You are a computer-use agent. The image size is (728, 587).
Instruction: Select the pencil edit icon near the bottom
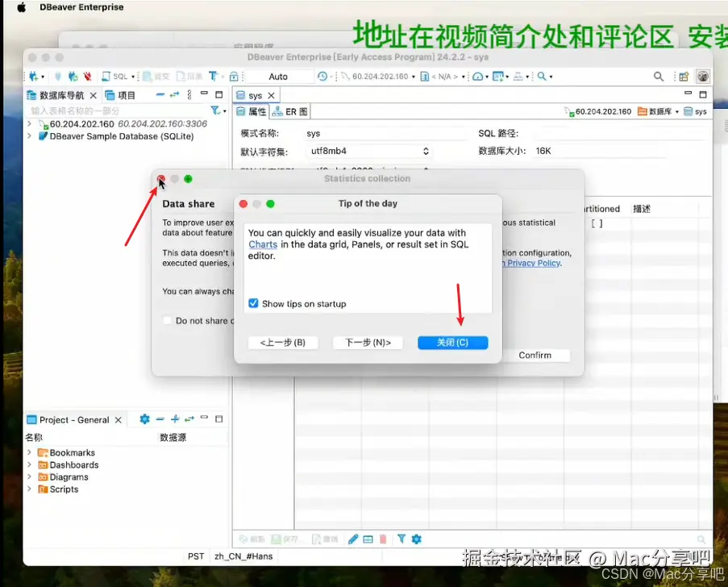tap(353, 539)
